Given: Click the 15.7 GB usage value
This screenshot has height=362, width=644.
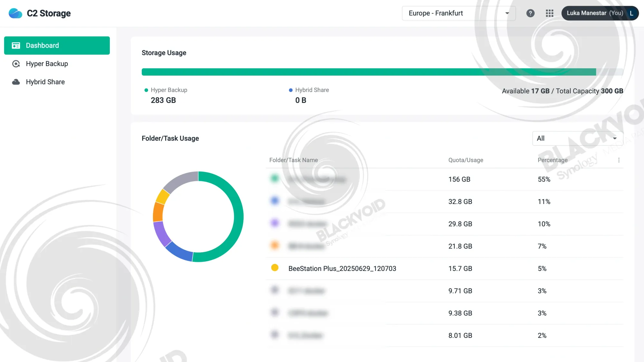Looking at the screenshot, I should pyautogui.click(x=460, y=269).
